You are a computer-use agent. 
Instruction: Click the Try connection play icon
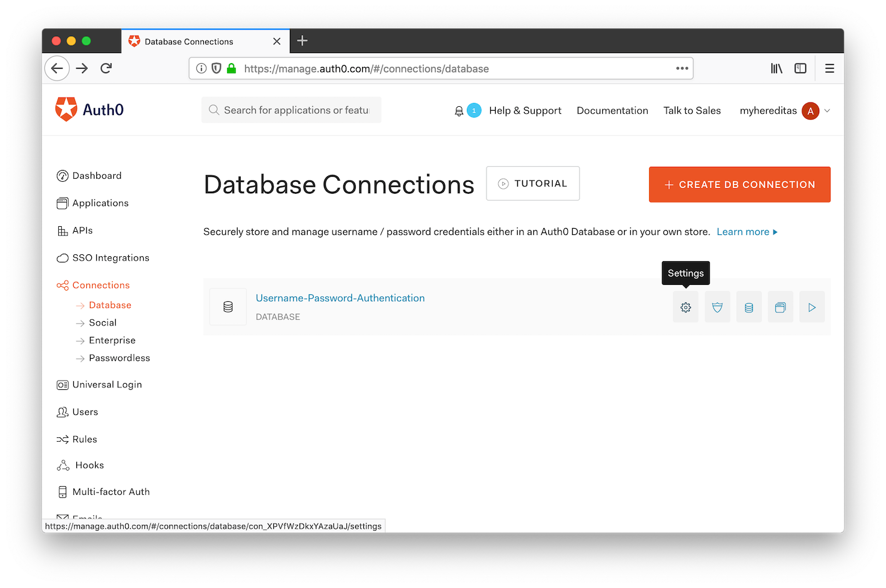coord(812,307)
